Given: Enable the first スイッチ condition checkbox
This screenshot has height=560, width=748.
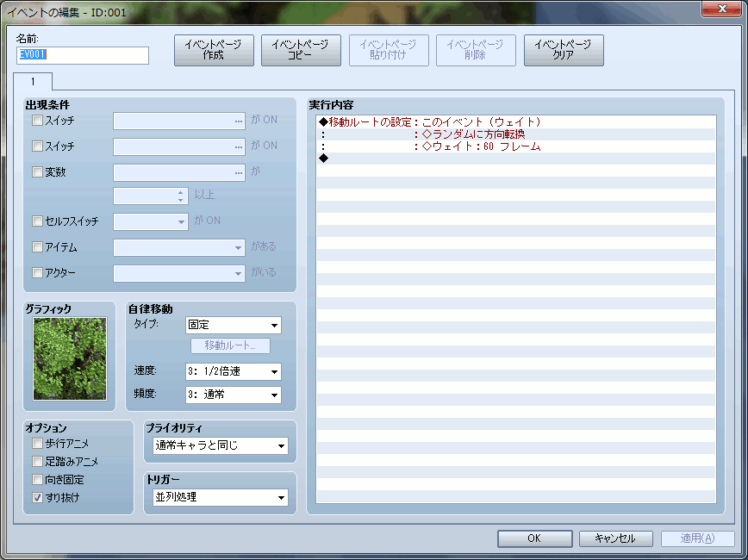Looking at the screenshot, I should [37, 121].
